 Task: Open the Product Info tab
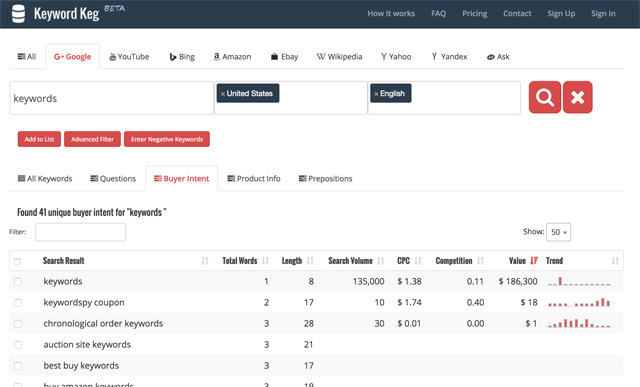coord(254,179)
